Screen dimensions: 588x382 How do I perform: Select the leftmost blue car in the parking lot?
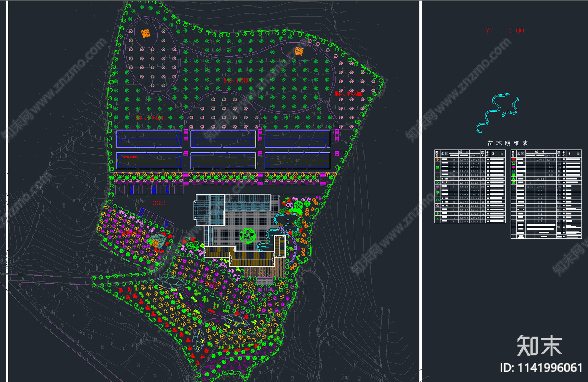tap(131, 189)
